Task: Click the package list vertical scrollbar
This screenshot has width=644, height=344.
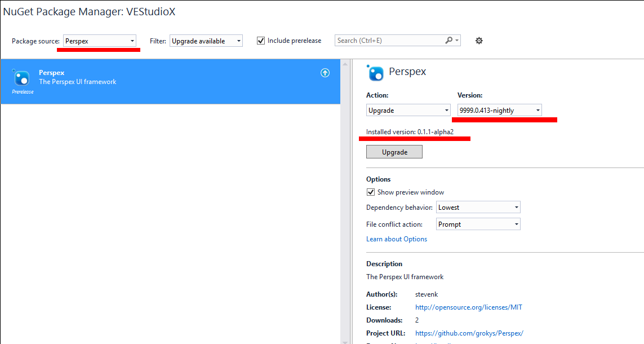Action: (x=345, y=201)
